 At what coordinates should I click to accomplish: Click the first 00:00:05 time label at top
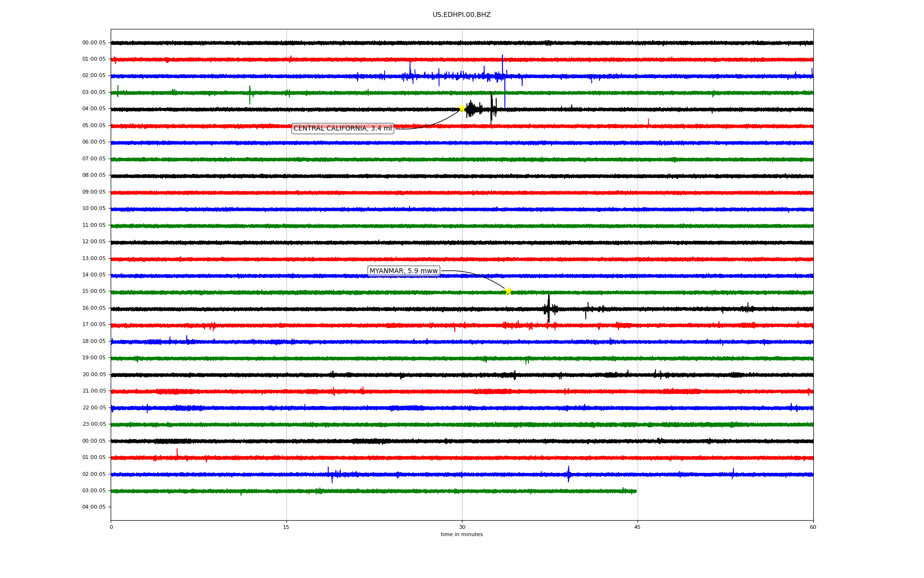tap(94, 42)
